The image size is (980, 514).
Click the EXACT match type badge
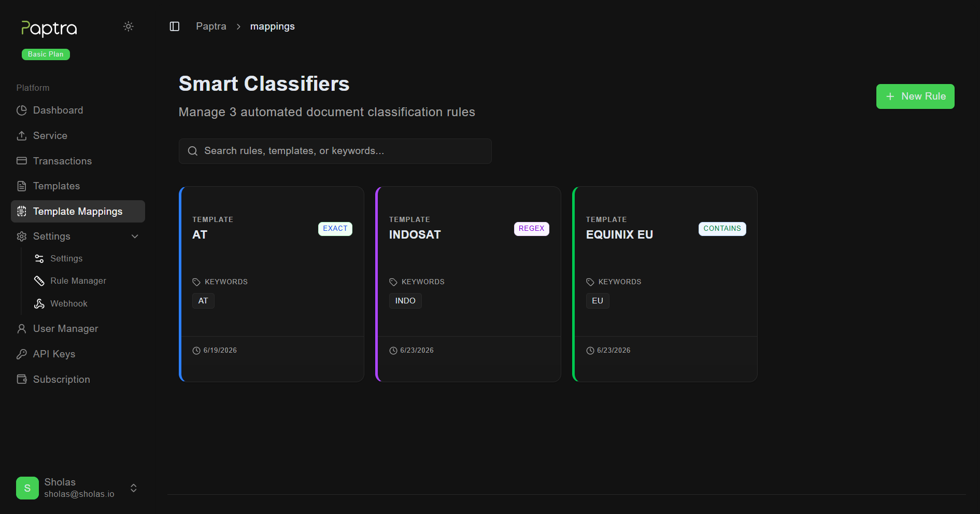[x=335, y=229]
